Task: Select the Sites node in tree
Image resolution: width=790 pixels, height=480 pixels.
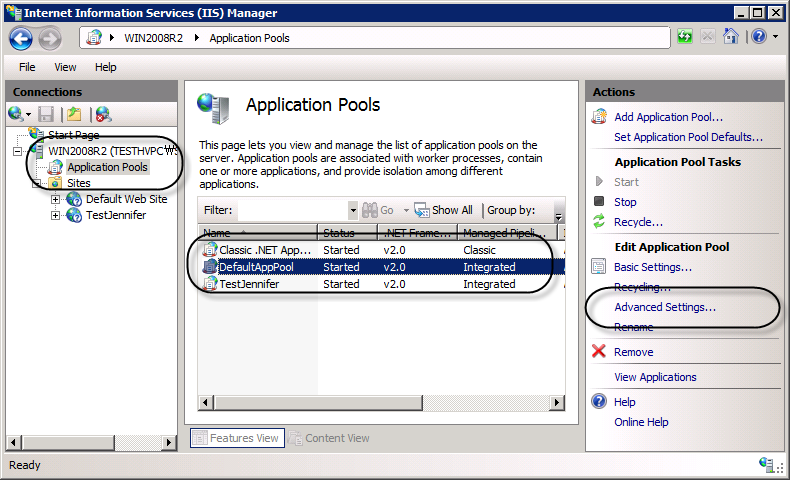Action: pyautogui.click(x=79, y=183)
